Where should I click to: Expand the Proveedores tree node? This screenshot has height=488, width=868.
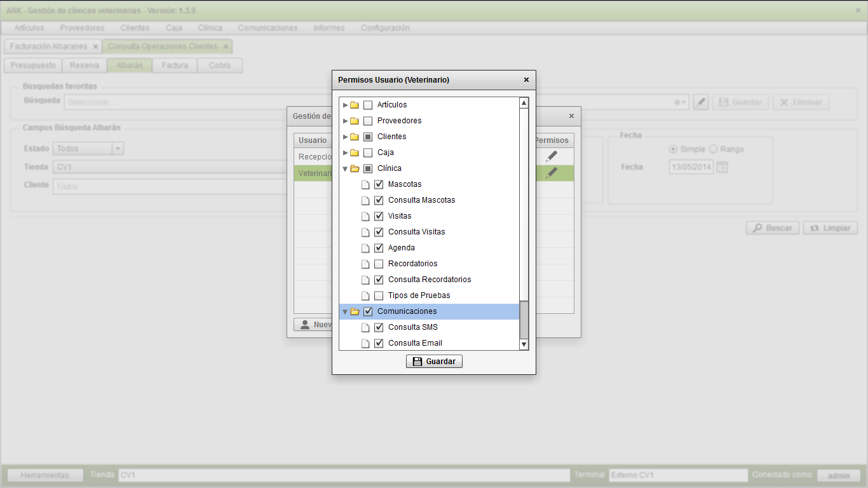[x=345, y=121]
